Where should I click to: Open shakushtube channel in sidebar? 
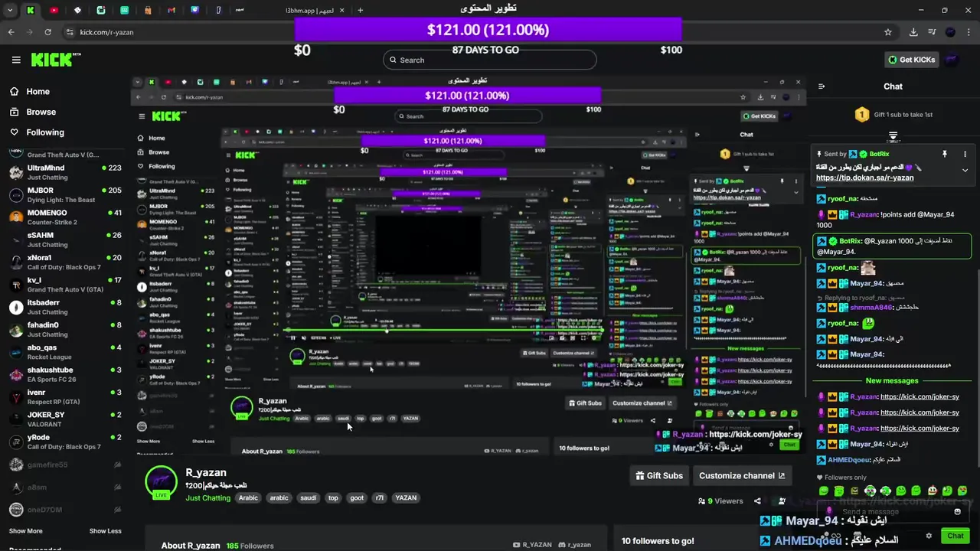[x=65, y=374]
